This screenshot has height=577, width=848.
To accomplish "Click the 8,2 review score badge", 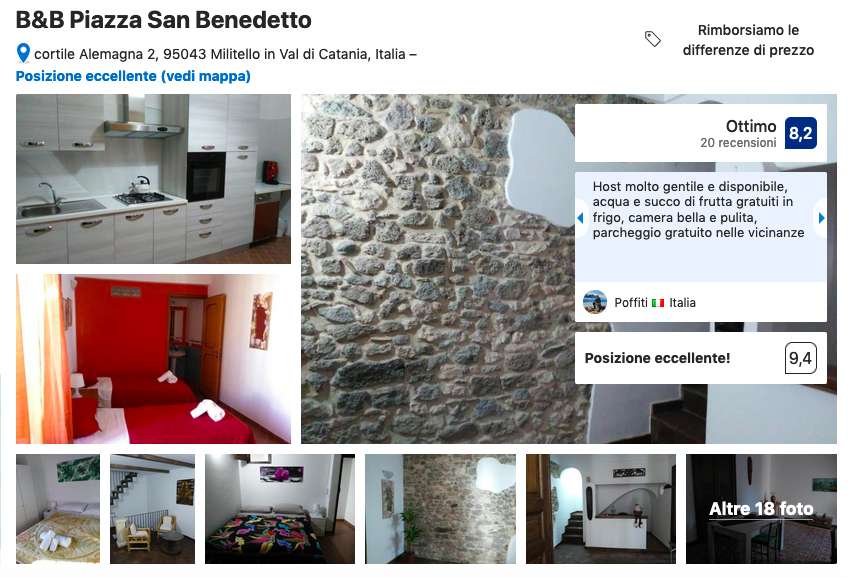I will click(800, 133).
